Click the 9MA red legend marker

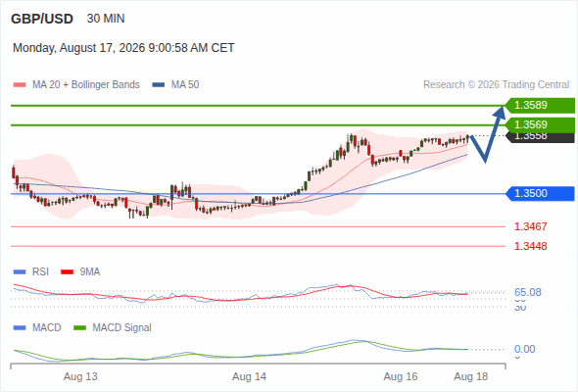point(67,272)
